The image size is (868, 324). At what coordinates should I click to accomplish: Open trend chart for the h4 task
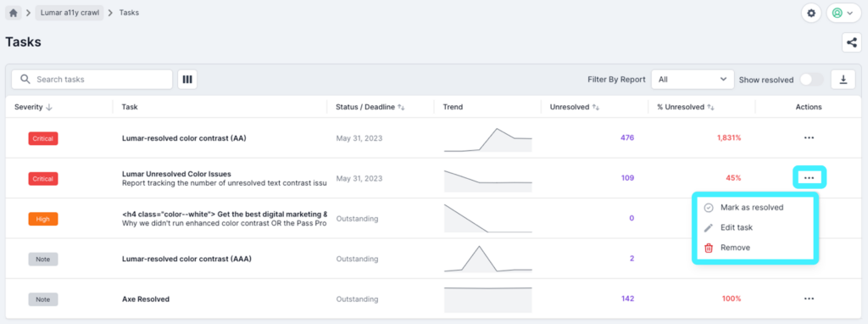[487, 218]
